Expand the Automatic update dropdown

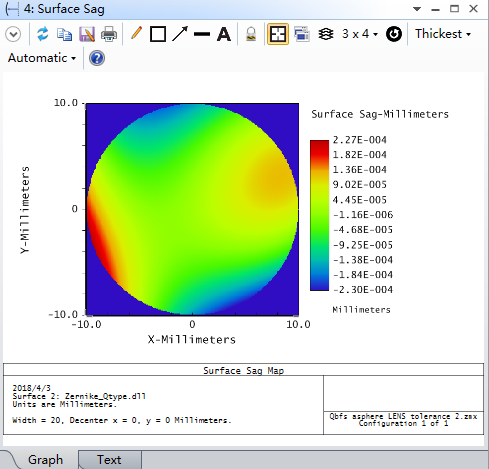pyautogui.click(x=42, y=58)
